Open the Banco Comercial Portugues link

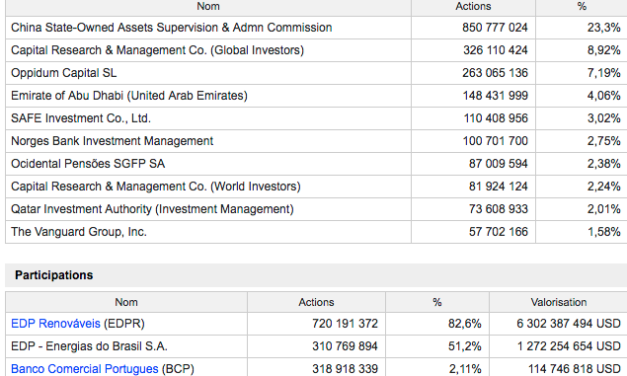tap(84, 368)
